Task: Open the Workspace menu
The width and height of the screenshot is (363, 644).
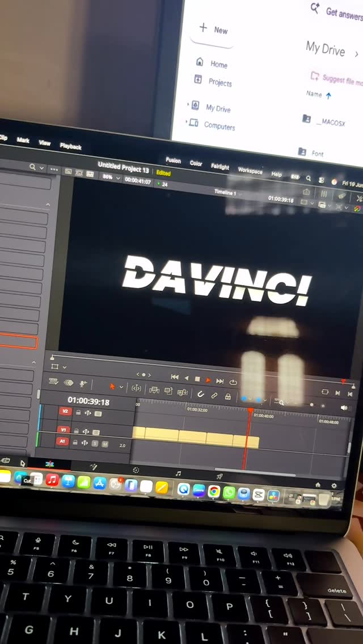Action: coord(250,171)
